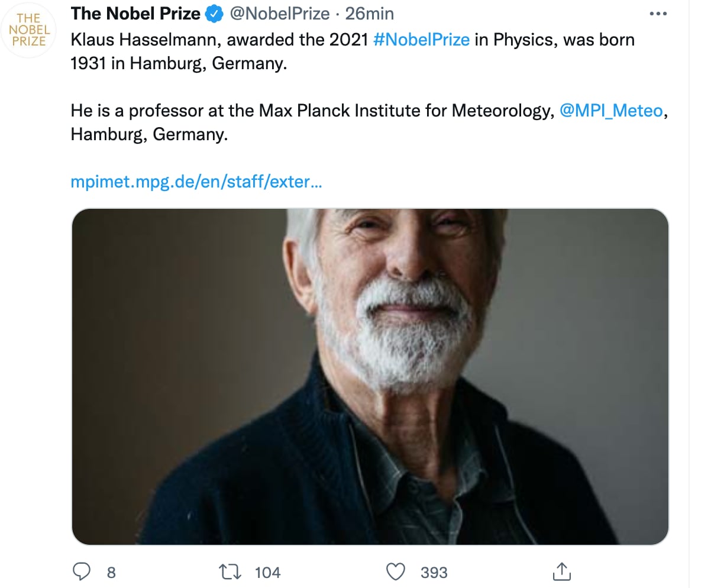Share the tweet via the upload arrow icon
Image resolution: width=711 pixels, height=588 pixels.
[562, 571]
